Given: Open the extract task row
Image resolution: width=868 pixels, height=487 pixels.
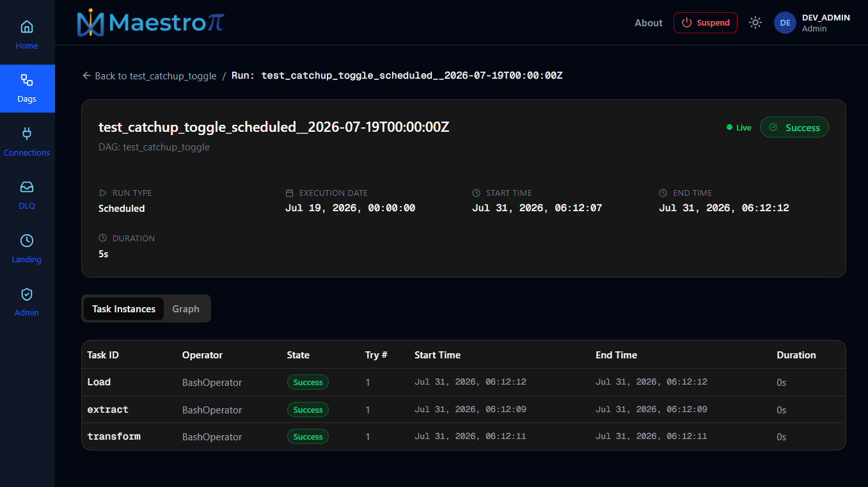Looking at the screenshot, I should coord(464,410).
